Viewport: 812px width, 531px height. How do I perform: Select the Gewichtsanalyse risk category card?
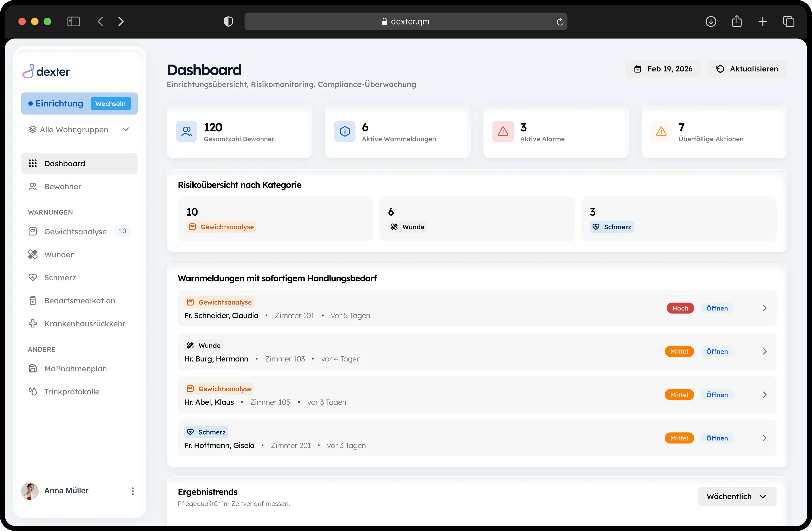275,219
